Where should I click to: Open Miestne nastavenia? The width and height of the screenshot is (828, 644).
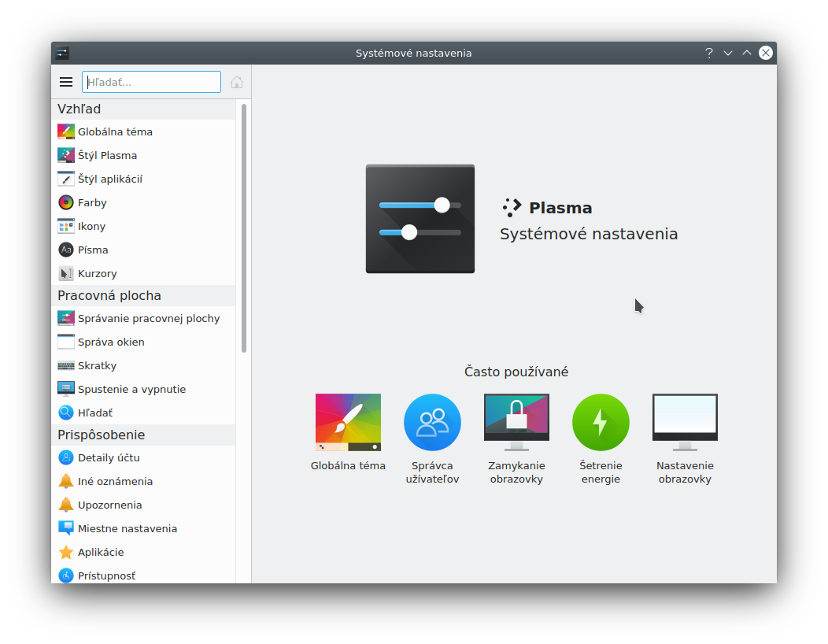tap(143, 528)
